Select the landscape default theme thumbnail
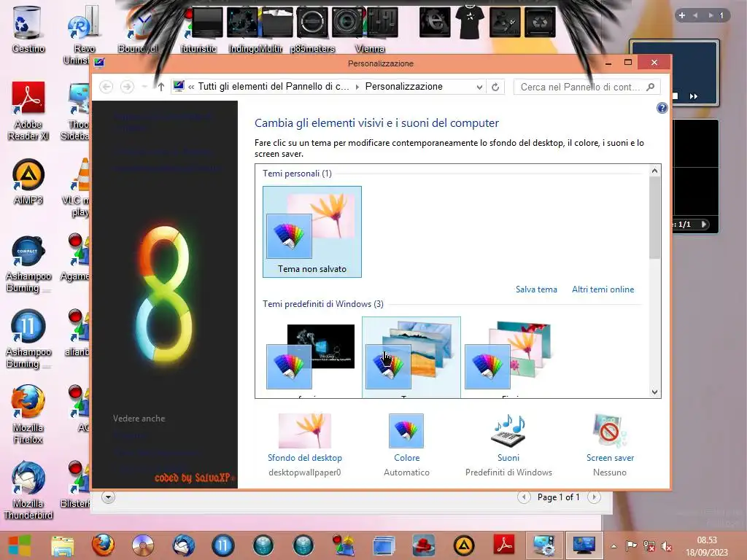 (x=411, y=357)
